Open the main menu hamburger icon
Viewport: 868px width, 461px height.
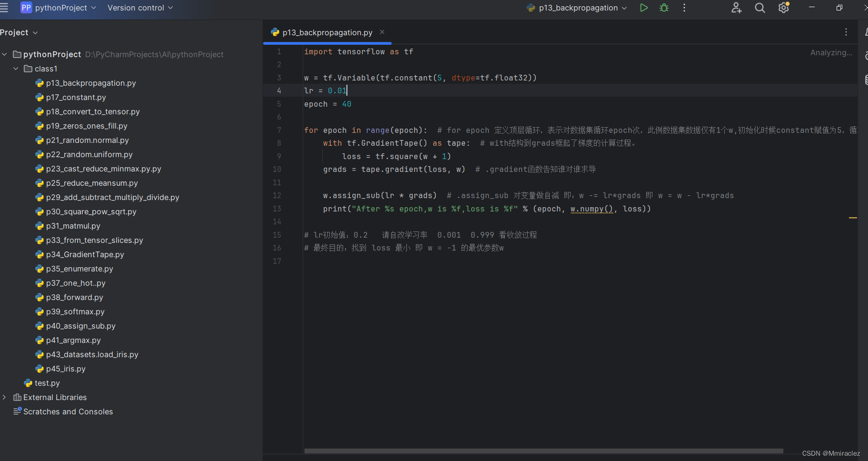click(5, 8)
